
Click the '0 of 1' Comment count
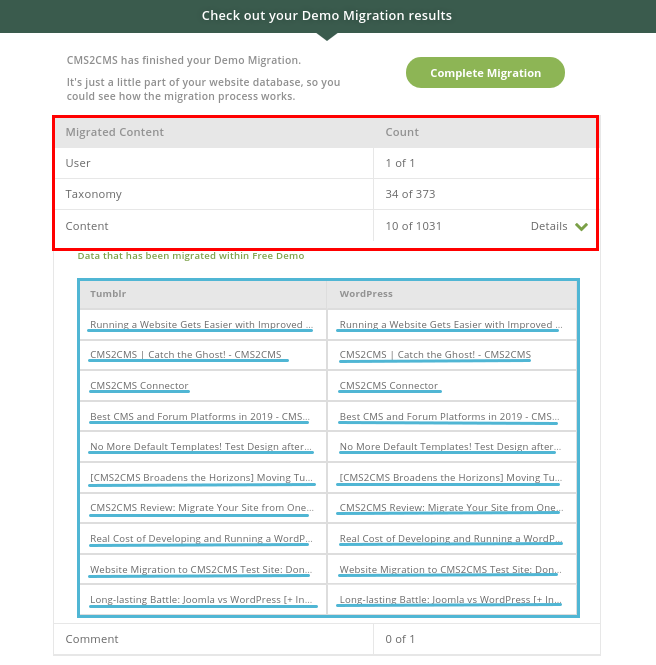click(x=400, y=639)
